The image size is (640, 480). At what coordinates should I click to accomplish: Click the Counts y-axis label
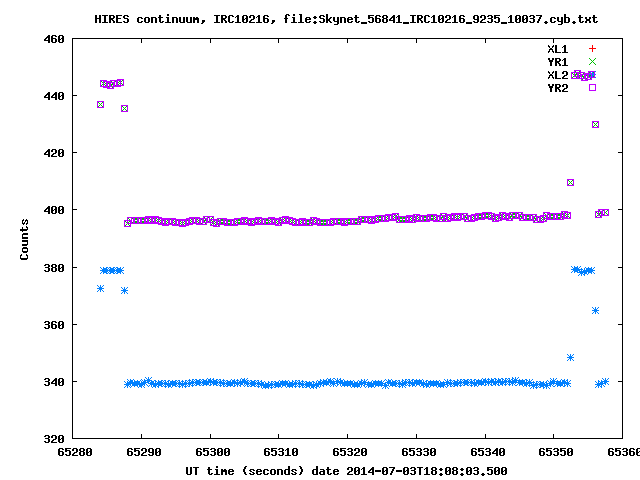pyautogui.click(x=24, y=239)
